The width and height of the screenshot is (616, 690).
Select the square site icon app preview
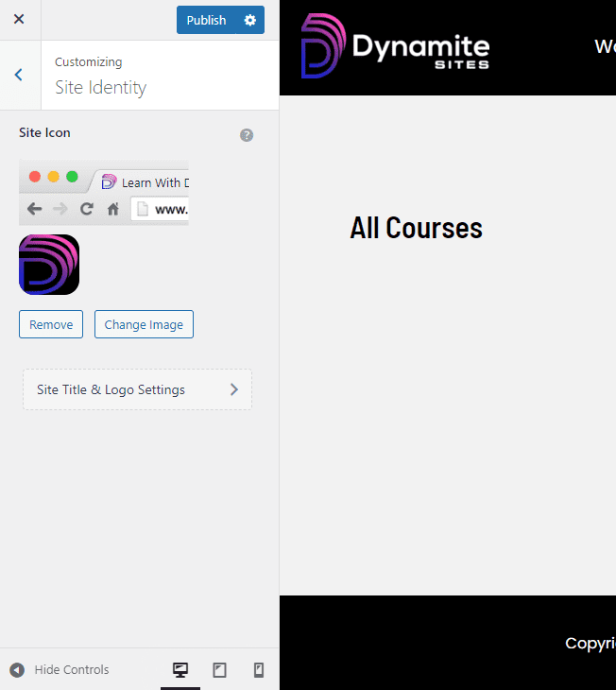tap(49, 265)
